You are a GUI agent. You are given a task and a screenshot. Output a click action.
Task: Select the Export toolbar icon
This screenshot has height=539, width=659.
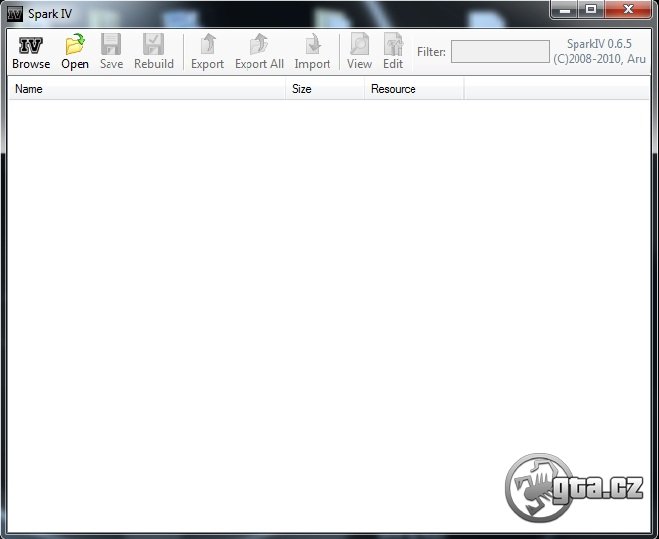pyautogui.click(x=208, y=45)
